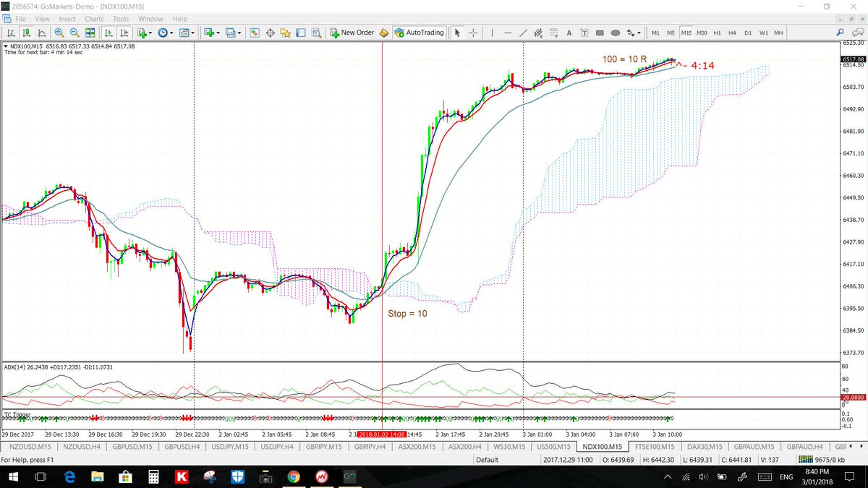Toggle chart auto scroll
The width and height of the screenshot is (868, 488).
coord(109,33)
